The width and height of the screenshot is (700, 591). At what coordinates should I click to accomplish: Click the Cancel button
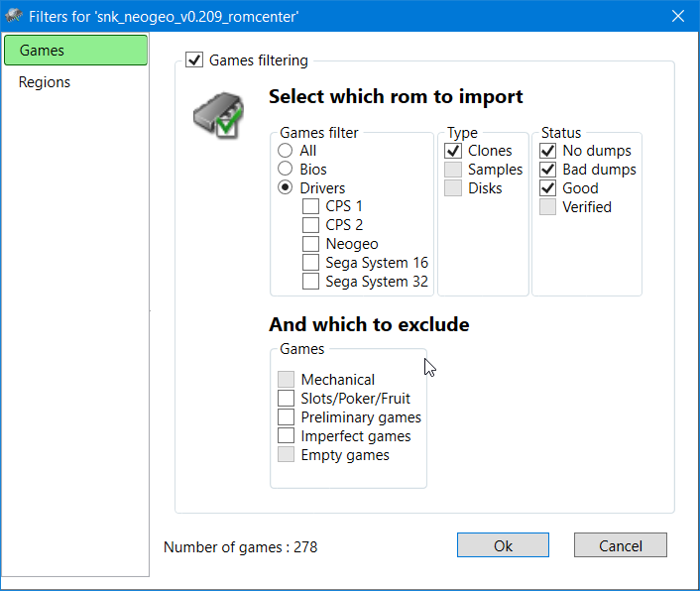(x=621, y=545)
